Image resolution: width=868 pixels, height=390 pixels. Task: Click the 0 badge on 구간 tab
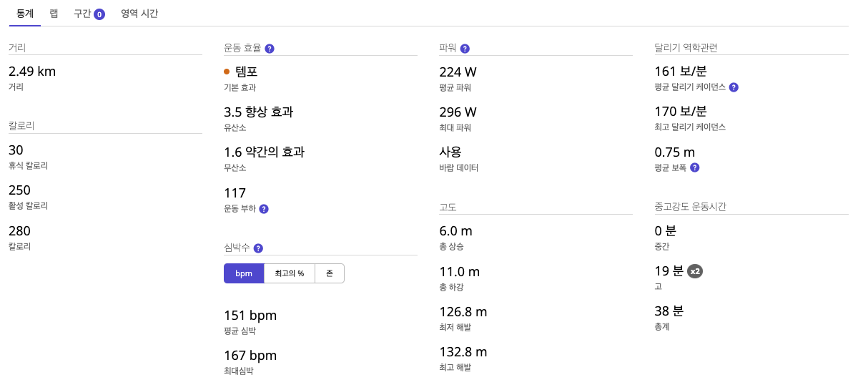click(99, 14)
